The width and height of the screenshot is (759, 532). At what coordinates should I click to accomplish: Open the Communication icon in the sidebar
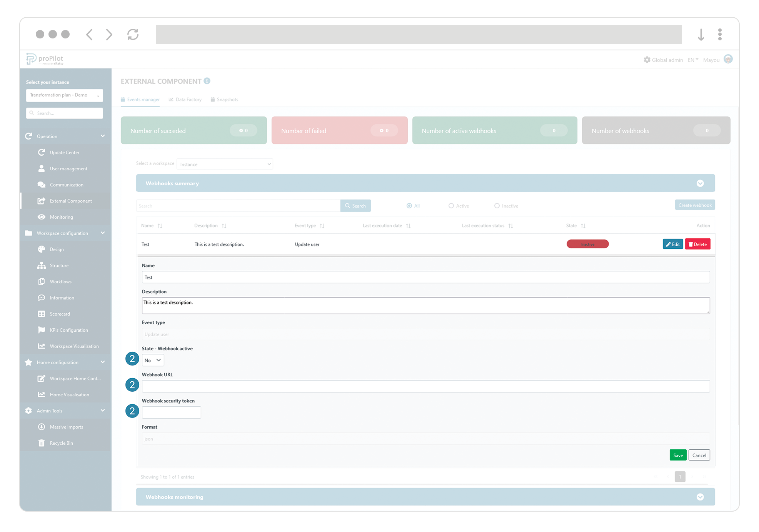42,185
